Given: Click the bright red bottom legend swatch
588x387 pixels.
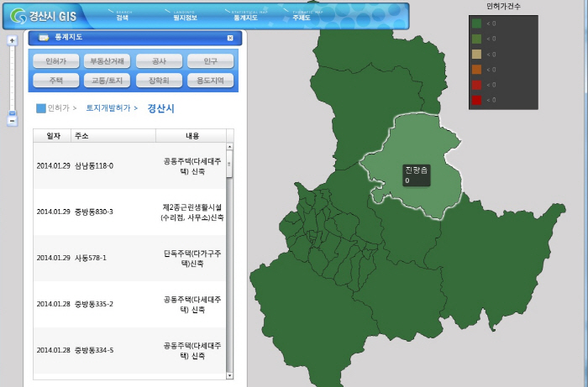Looking at the screenshot, I should pyautogui.click(x=476, y=101).
